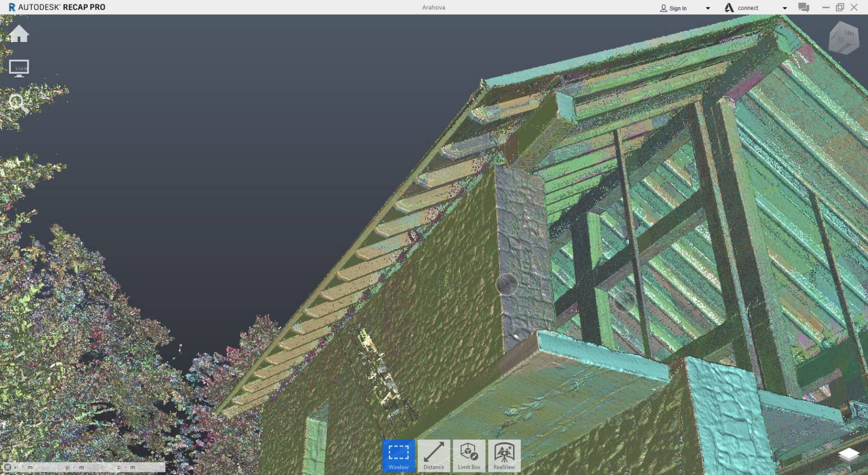Expand the connect dropdown arrow
Viewport: 868px width, 475px height.
click(784, 8)
